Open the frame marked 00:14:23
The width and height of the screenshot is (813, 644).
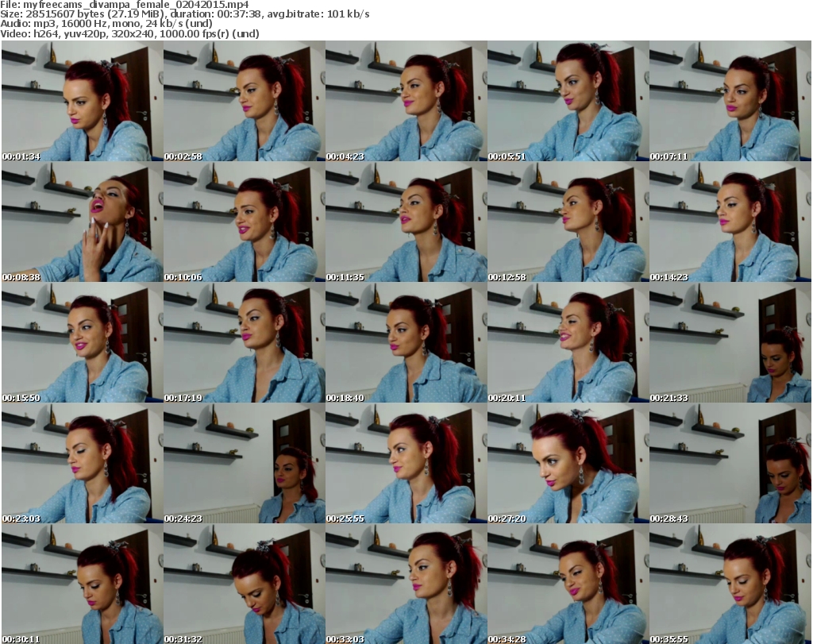click(730, 222)
